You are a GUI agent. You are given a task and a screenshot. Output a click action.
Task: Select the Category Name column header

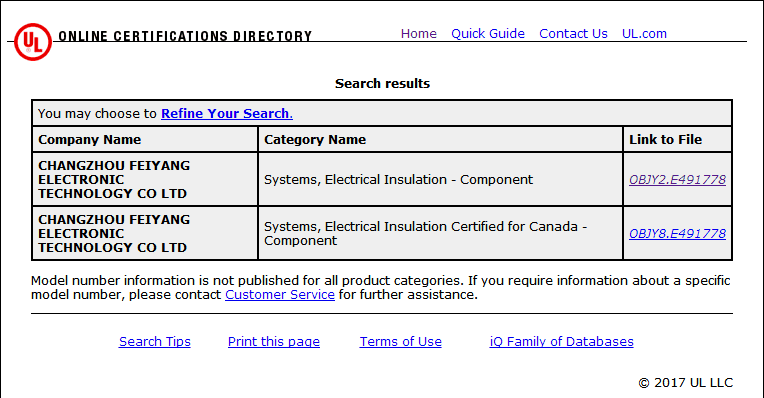click(440, 139)
